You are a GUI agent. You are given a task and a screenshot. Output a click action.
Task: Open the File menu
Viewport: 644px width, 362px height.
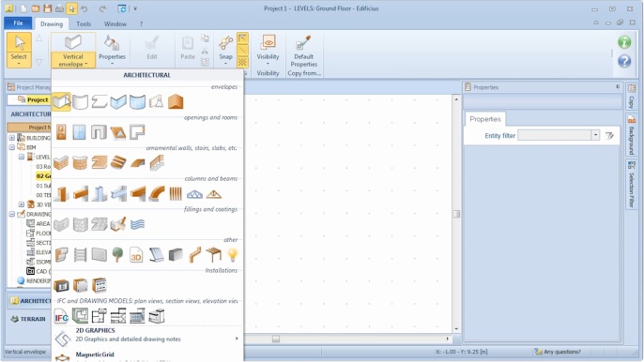pos(18,23)
